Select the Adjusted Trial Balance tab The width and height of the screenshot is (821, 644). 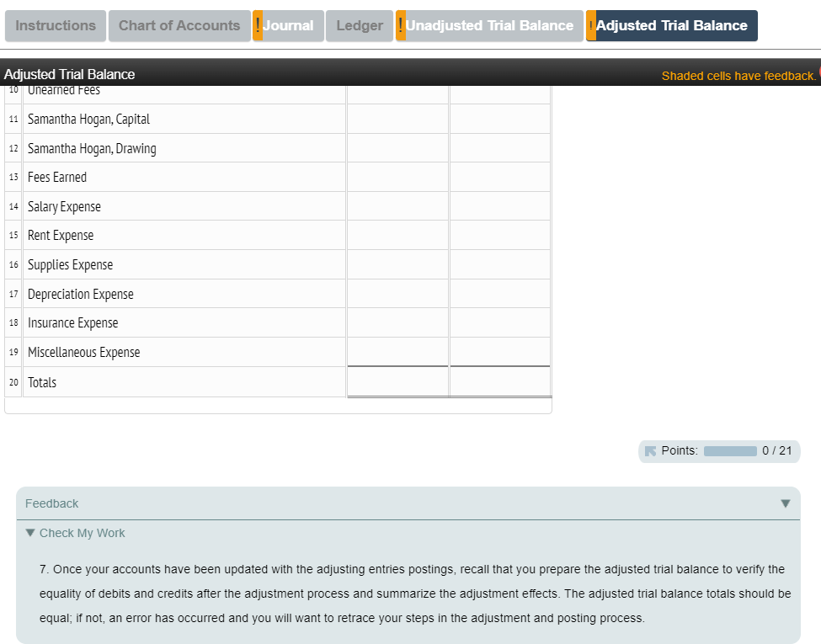(x=672, y=25)
